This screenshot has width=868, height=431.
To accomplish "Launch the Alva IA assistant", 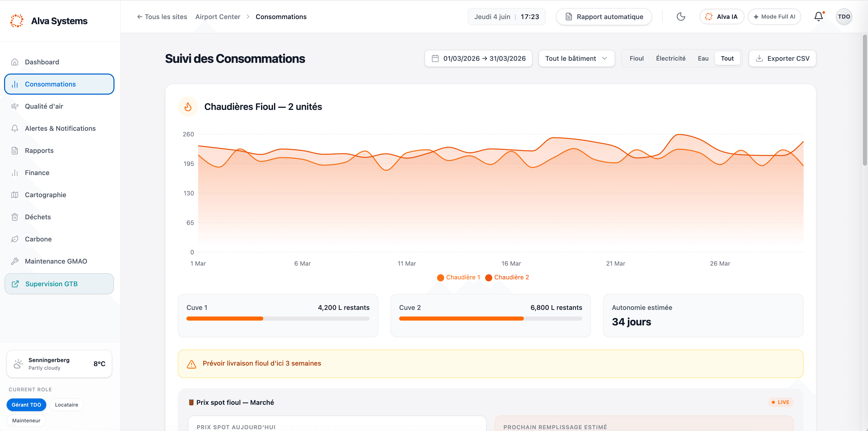I will click(x=722, y=17).
